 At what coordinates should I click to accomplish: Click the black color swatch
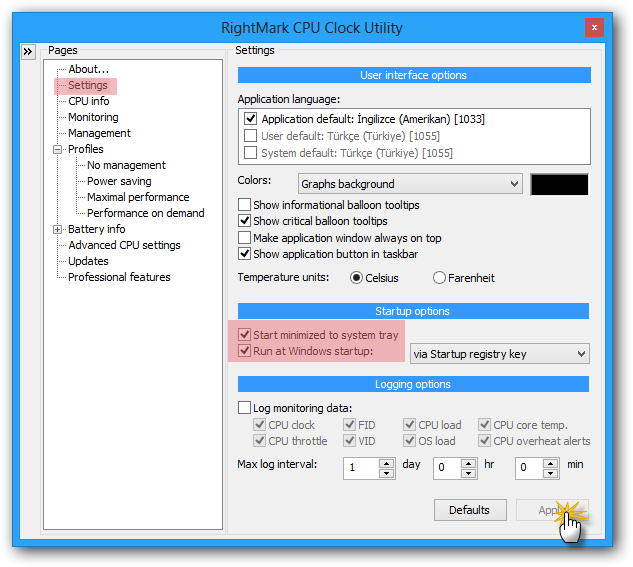tap(559, 184)
